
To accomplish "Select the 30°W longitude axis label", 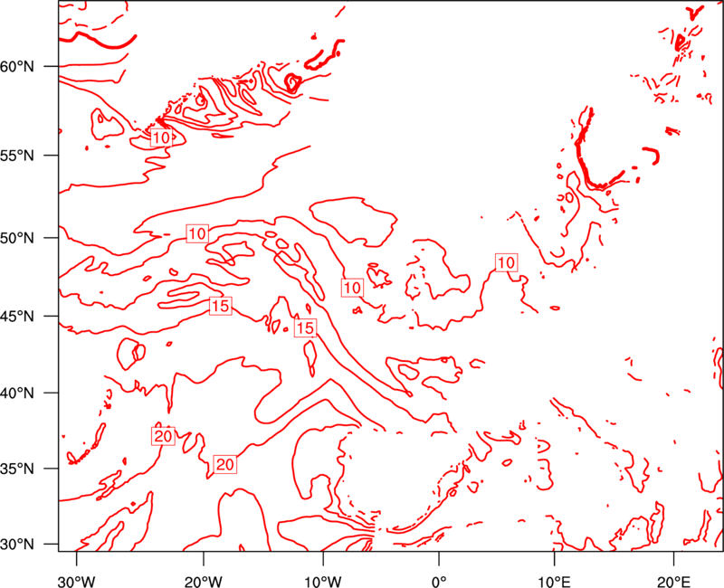I will tap(77, 582).
